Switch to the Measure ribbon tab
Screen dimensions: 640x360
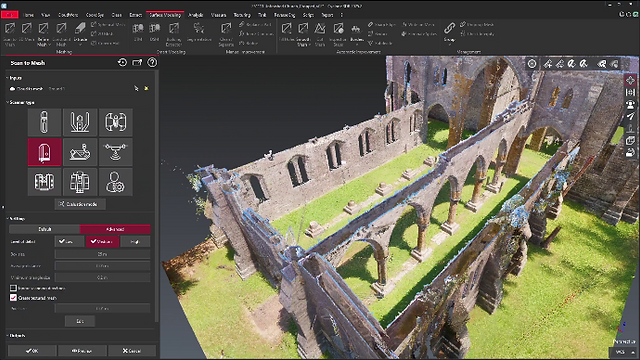[218, 15]
